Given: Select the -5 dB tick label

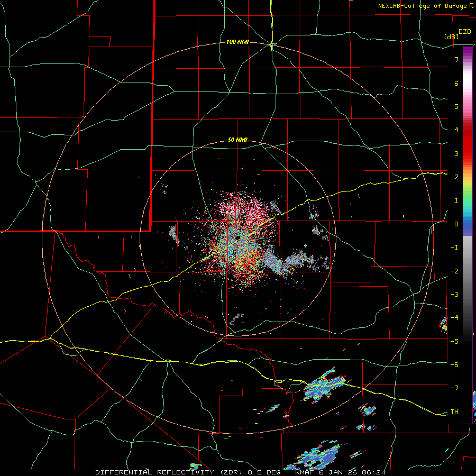Looking at the screenshot, I should coord(454,342).
